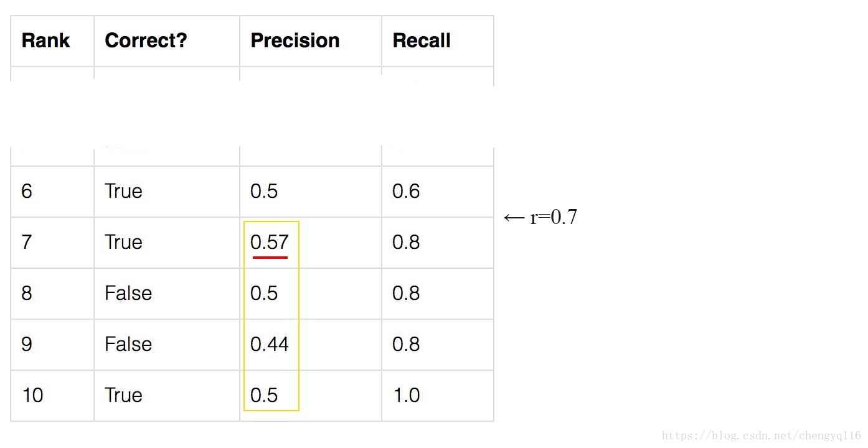Click the underlined 0.57 precision value
868x448 pixels.
269,242
